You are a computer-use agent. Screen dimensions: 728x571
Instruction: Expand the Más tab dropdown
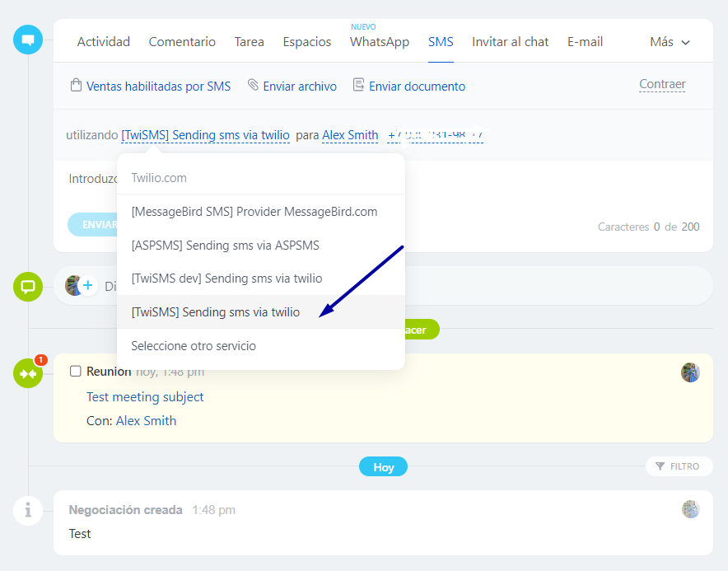pyautogui.click(x=669, y=42)
